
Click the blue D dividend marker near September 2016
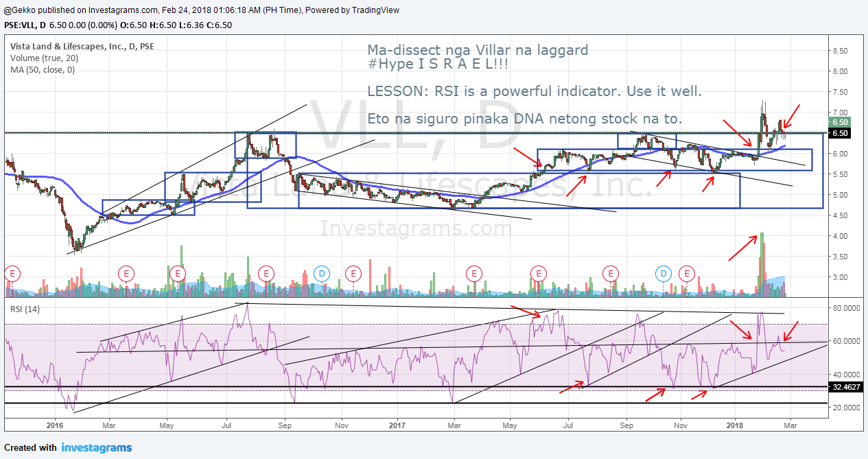coord(320,273)
